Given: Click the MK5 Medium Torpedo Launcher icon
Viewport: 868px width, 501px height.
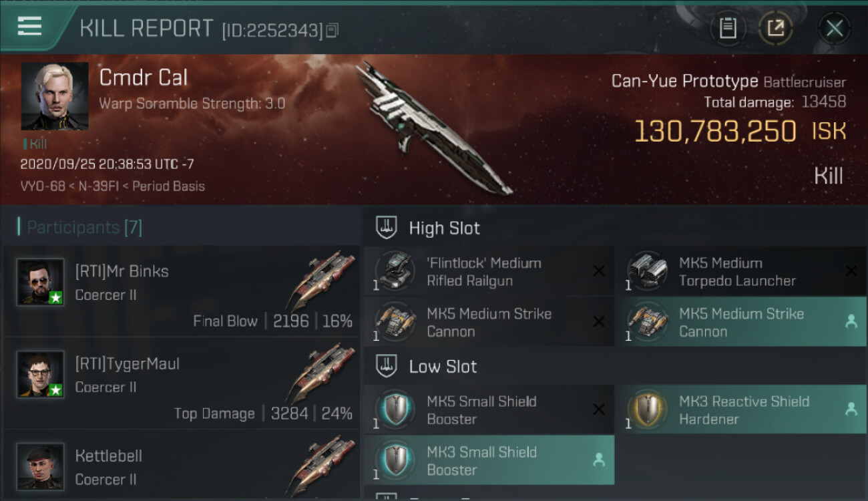Looking at the screenshot, I should click(648, 271).
